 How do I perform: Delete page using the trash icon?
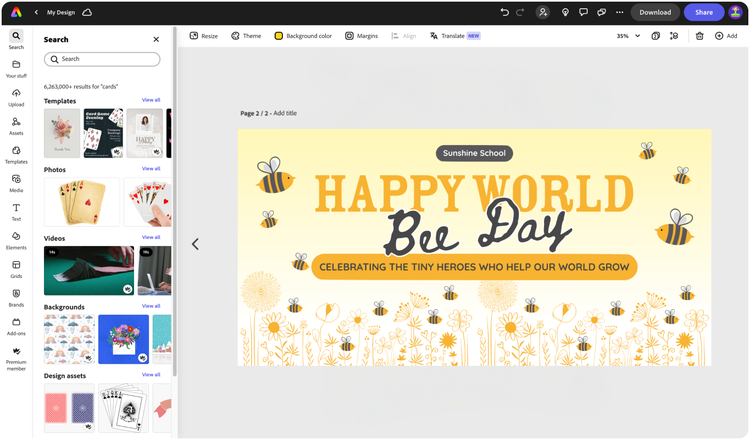point(700,36)
